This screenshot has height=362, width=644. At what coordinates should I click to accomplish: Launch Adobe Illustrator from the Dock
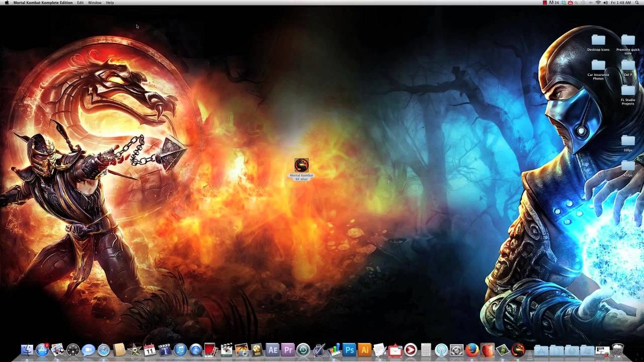[365, 350]
